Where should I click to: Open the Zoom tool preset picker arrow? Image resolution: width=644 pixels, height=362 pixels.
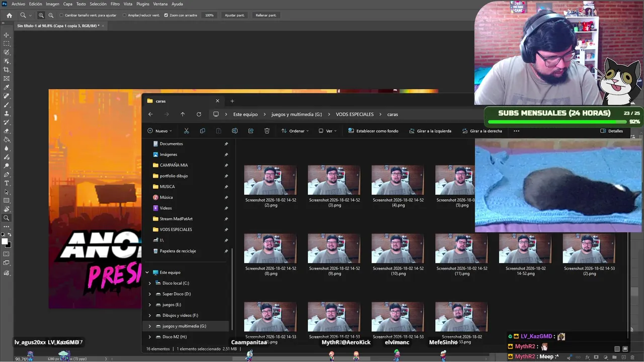tap(30, 16)
